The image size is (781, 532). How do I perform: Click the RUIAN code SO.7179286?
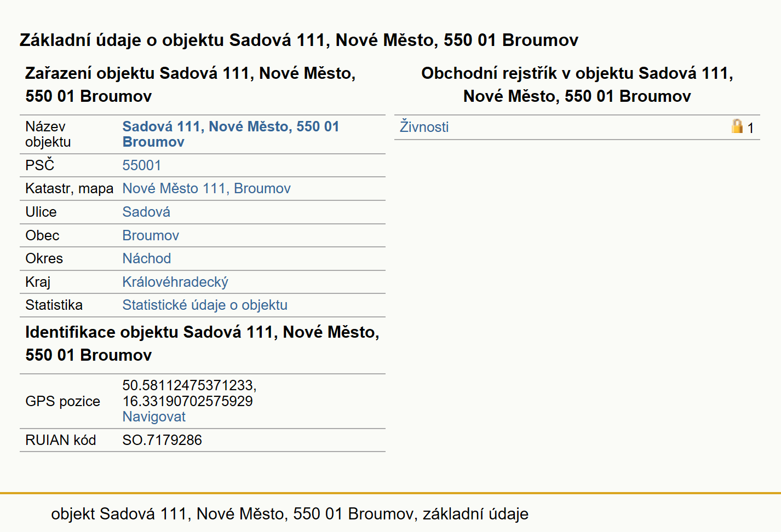162,440
